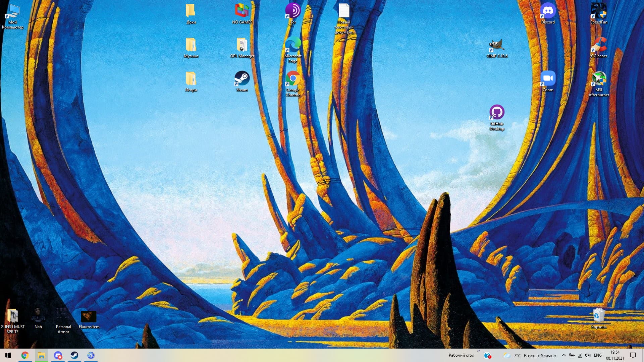Open Microsoft Edge desktop shortcut
This screenshot has height=362, width=644.
pyautogui.click(x=293, y=50)
